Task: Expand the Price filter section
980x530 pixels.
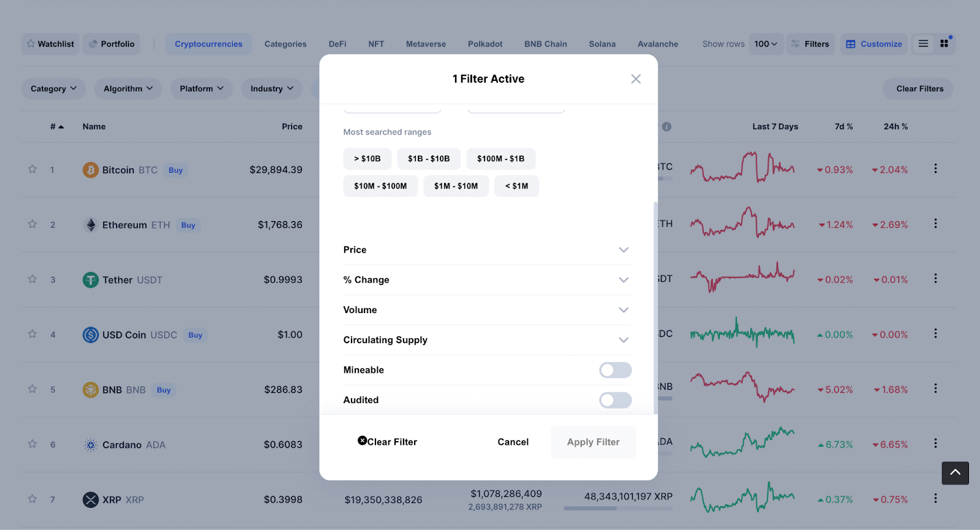Action: point(487,250)
